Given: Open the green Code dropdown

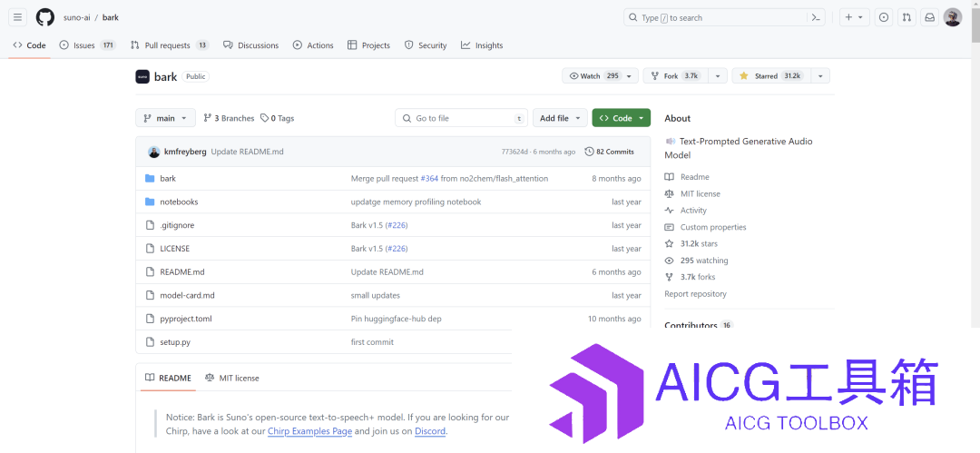Looking at the screenshot, I should [x=622, y=118].
